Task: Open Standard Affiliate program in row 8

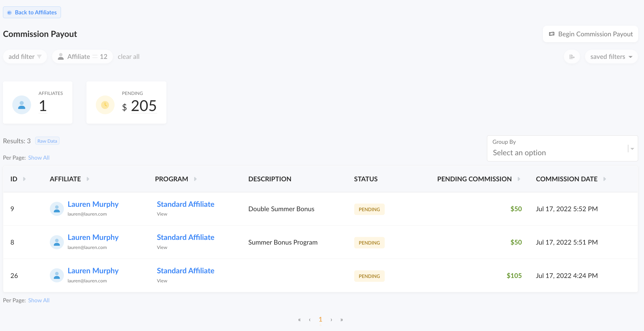Action: click(x=185, y=237)
